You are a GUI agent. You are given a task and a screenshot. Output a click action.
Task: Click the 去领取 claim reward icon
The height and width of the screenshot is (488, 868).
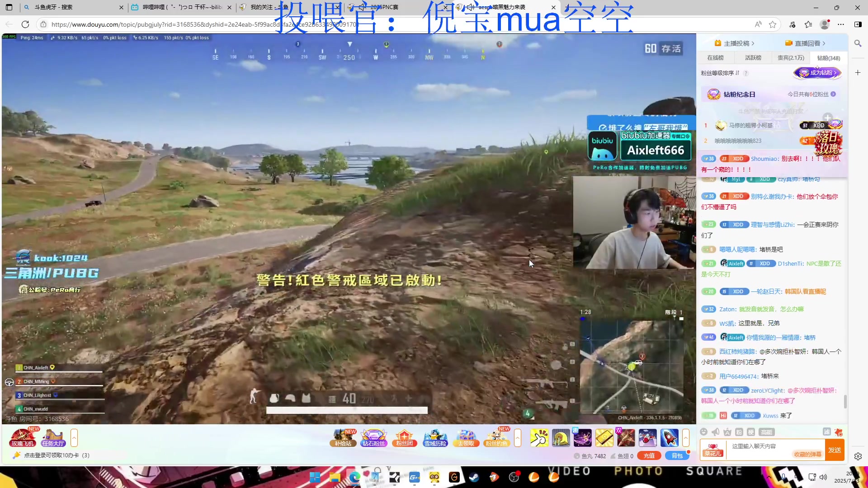click(x=466, y=437)
